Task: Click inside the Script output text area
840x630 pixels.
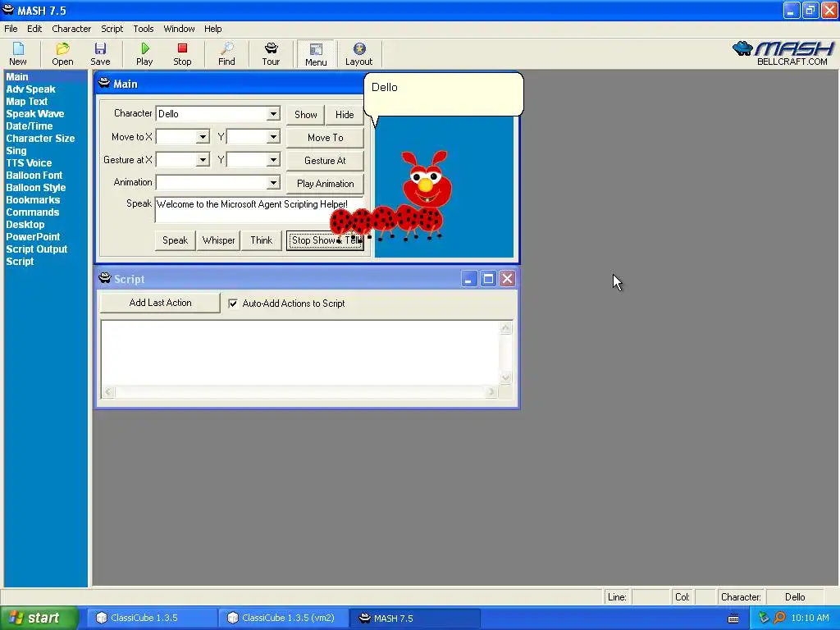Action: (x=300, y=354)
